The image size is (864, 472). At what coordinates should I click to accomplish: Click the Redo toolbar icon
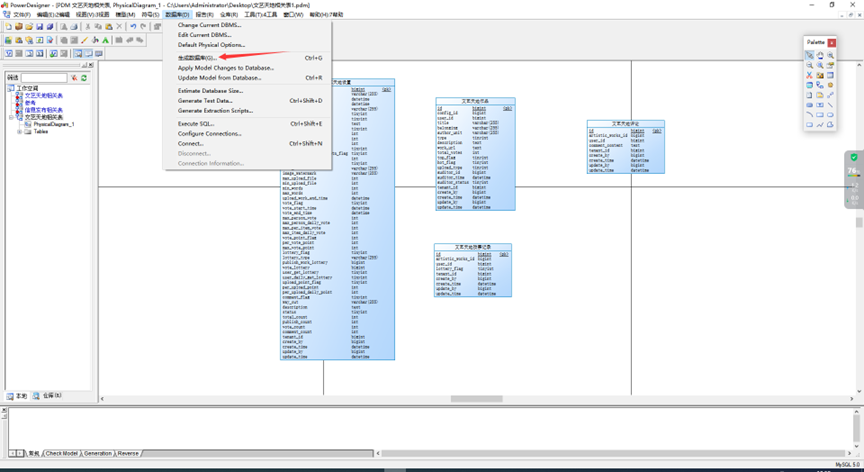point(143,26)
